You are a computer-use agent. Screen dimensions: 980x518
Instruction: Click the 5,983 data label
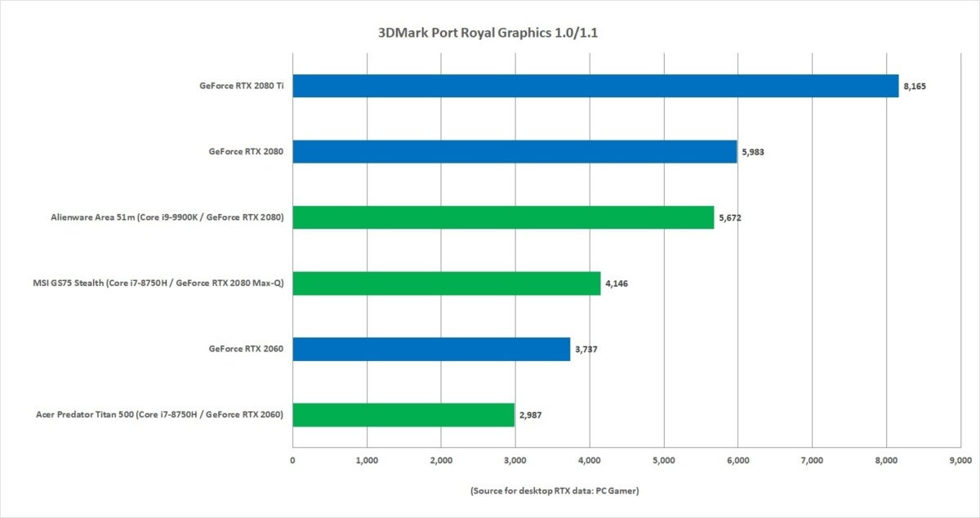[754, 152]
